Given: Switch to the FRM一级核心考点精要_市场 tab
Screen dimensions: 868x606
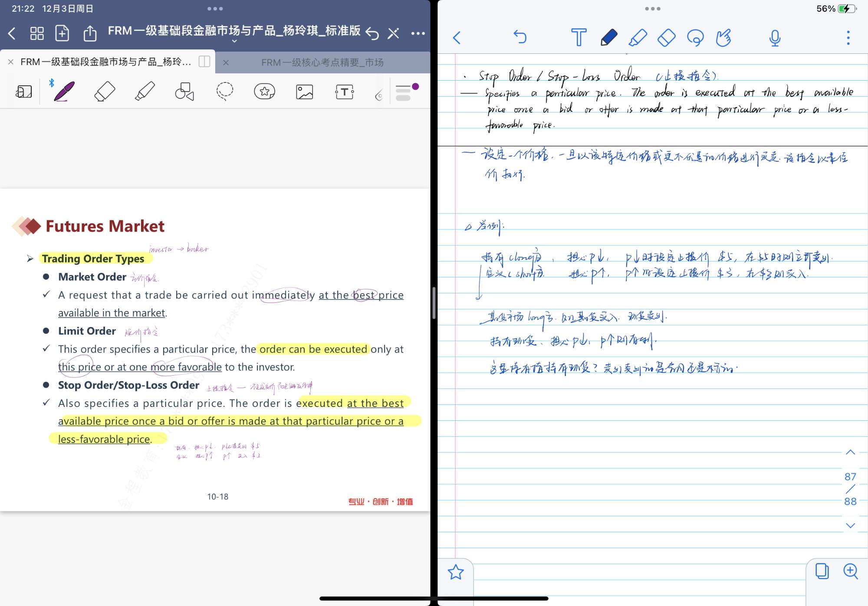Looking at the screenshot, I should pyautogui.click(x=322, y=62).
